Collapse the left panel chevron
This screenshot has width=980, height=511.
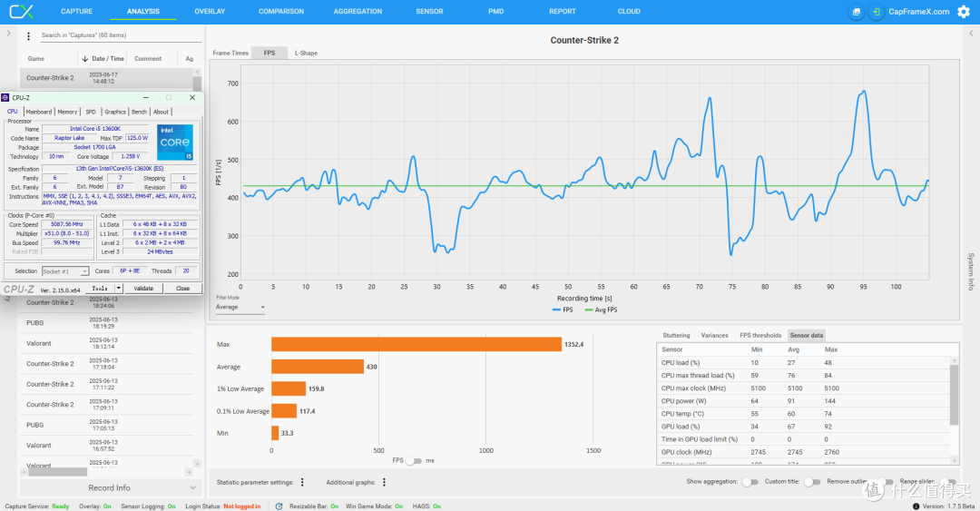(8, 34)
